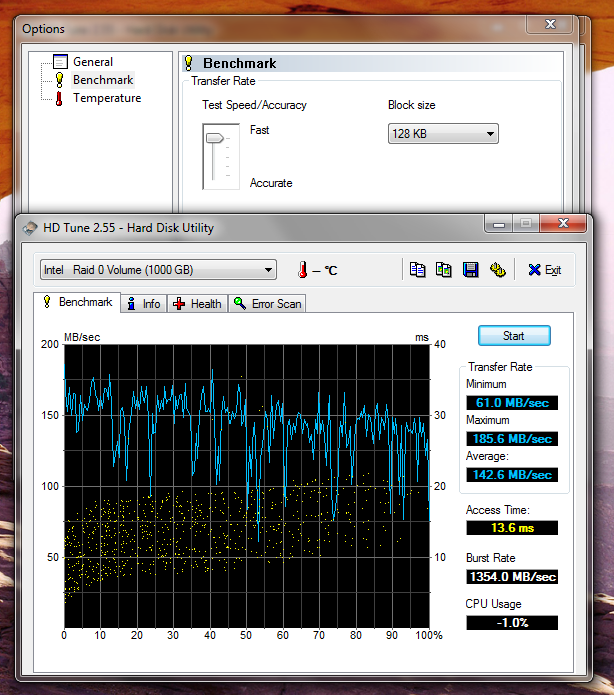This screenshot has width=614, height=695.
Task: Select Temperature in the options tree
Action: [x=106, y=98]
